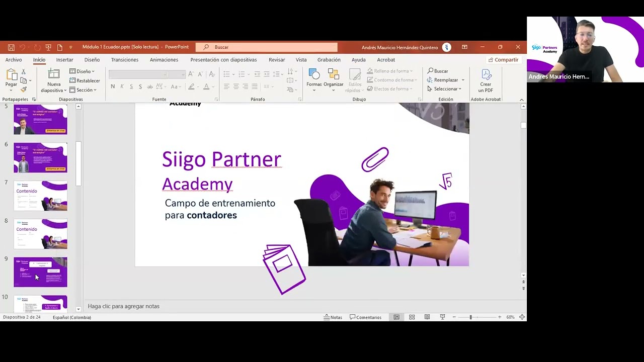The width and height of the screenshot is (644, 362).
Task: Click the account name Andrés Mauricio Hernández Quintero
Action: point(399,47)
